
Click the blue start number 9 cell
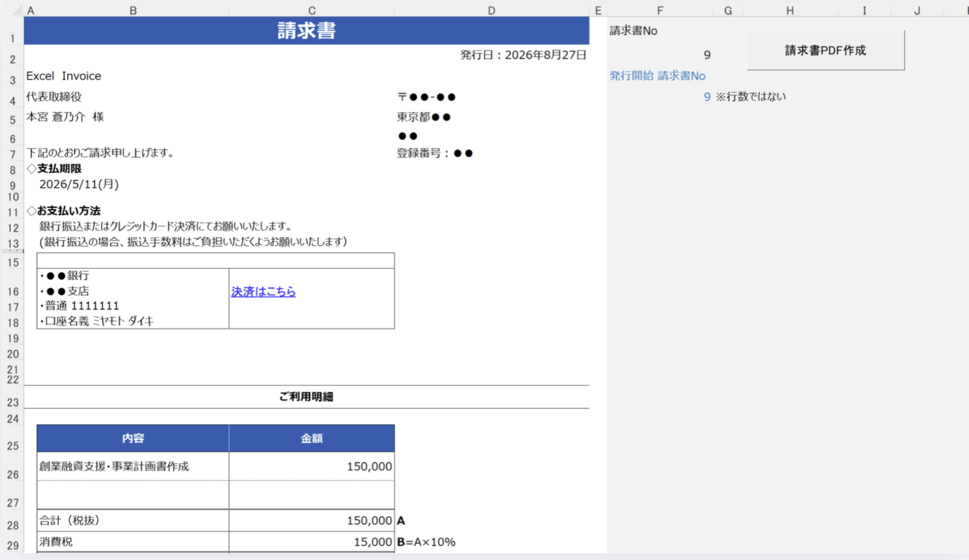707,97
